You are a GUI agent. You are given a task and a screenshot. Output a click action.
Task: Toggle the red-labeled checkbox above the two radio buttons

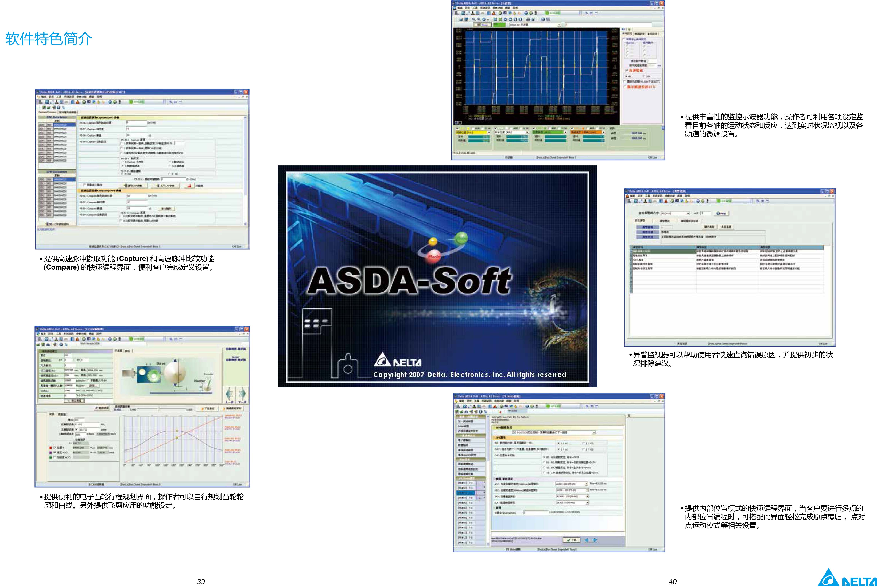click(x=627, y=71)
